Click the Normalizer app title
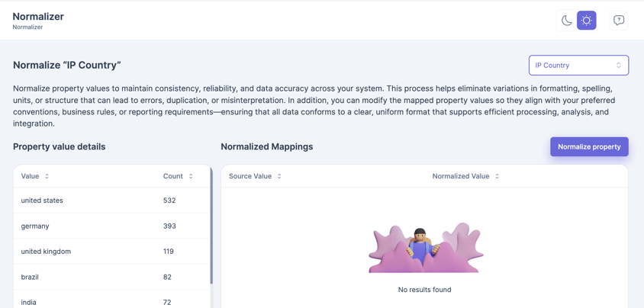 (38, 16)
